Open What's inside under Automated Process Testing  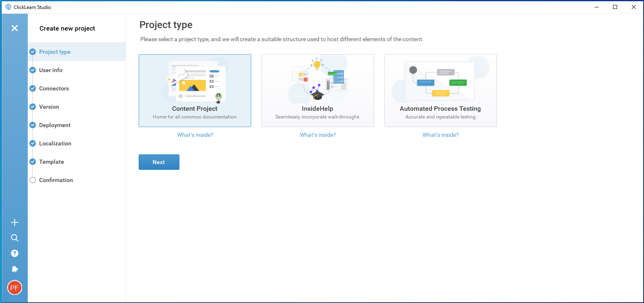[440, 135]
